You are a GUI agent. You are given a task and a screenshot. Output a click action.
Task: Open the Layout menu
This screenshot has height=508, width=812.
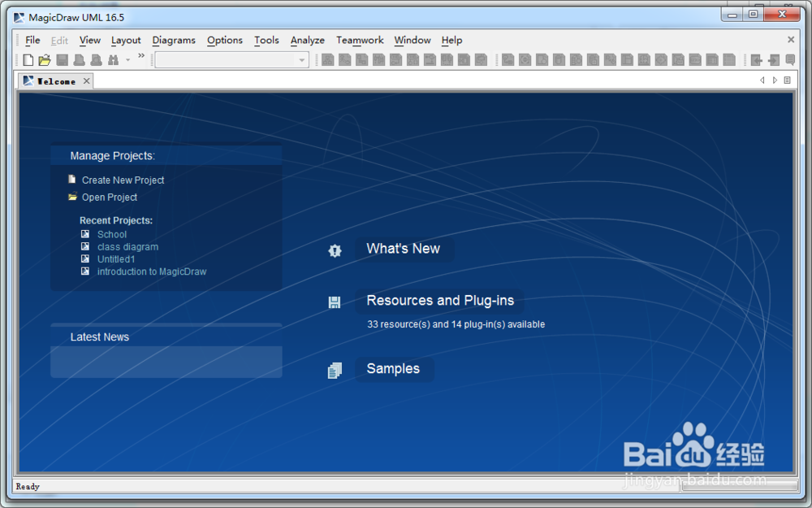click(126, 40)
